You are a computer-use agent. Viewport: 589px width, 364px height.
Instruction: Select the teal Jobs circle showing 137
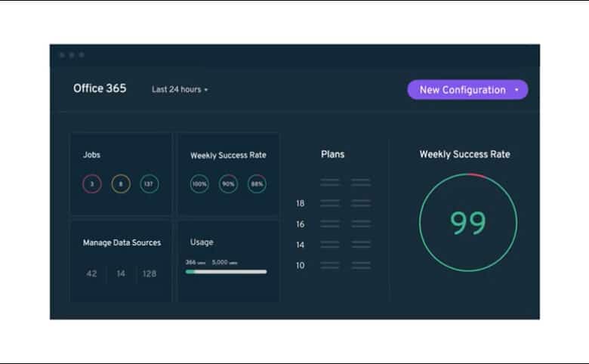click(x=149, y=184)
